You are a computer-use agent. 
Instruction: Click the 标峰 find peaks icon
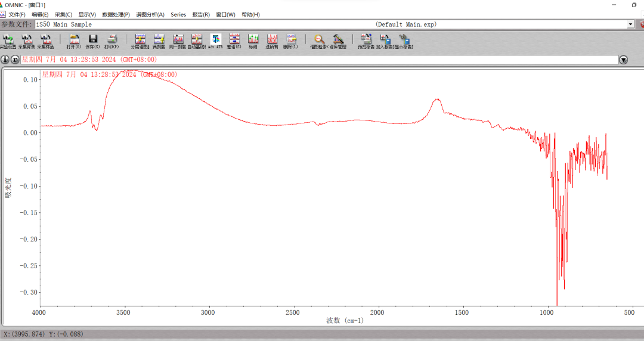click(253, 41)
